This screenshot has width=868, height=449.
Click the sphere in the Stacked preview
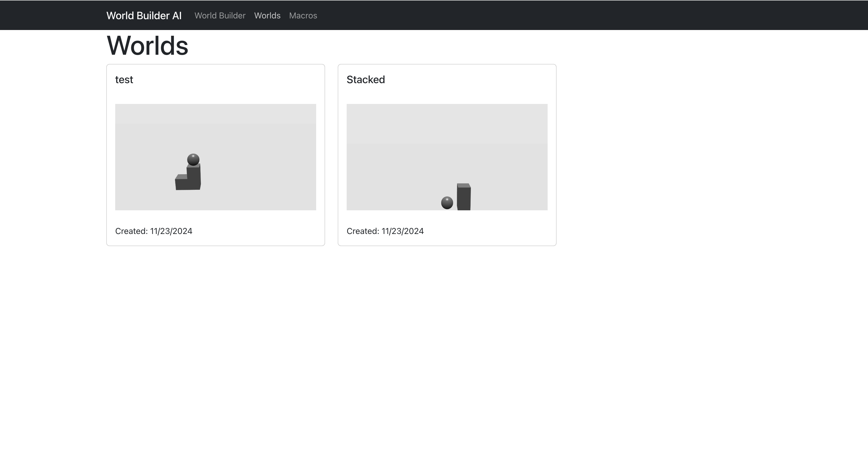447,203
